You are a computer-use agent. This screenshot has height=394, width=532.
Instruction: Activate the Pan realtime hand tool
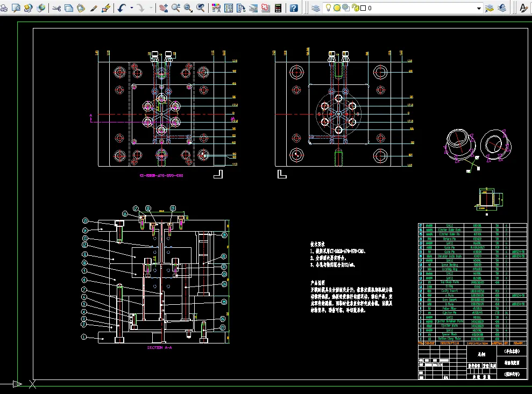(x=164, y=8)
